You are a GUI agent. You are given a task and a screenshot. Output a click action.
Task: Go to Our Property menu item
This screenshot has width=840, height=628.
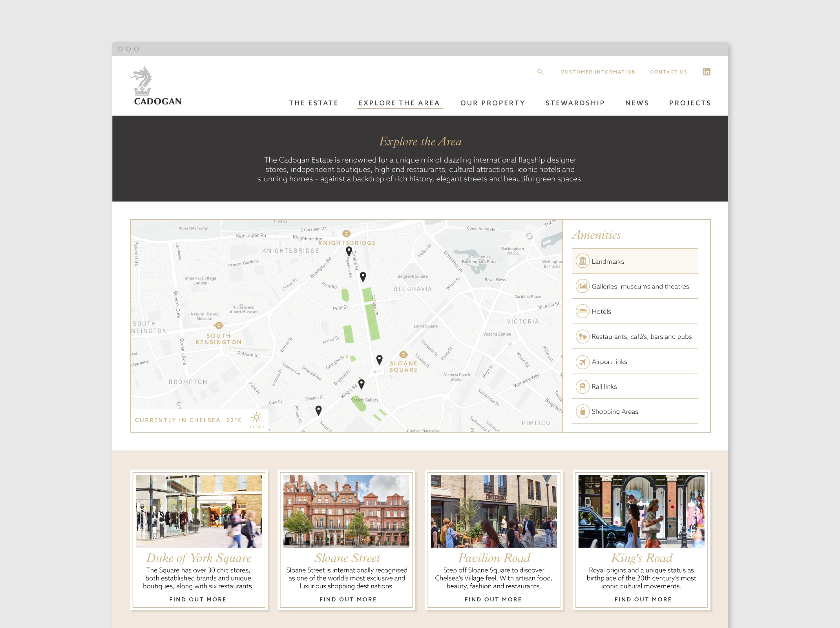492,103
